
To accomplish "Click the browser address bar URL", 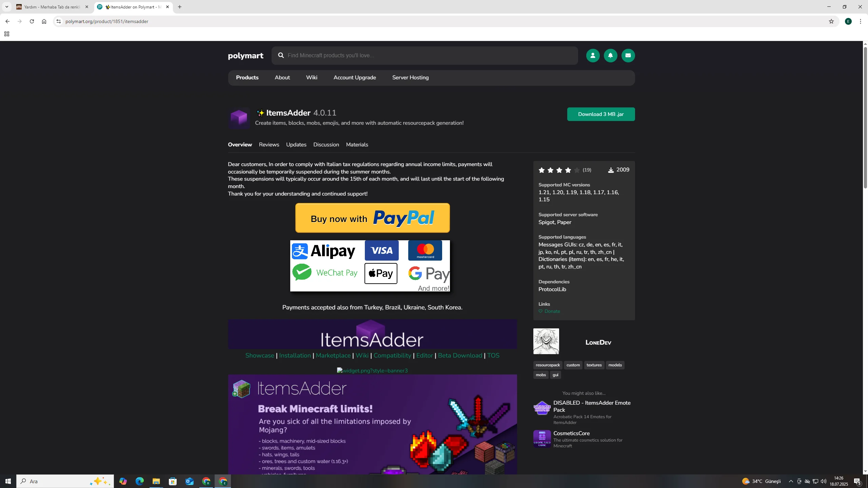I will pos(107,21).
